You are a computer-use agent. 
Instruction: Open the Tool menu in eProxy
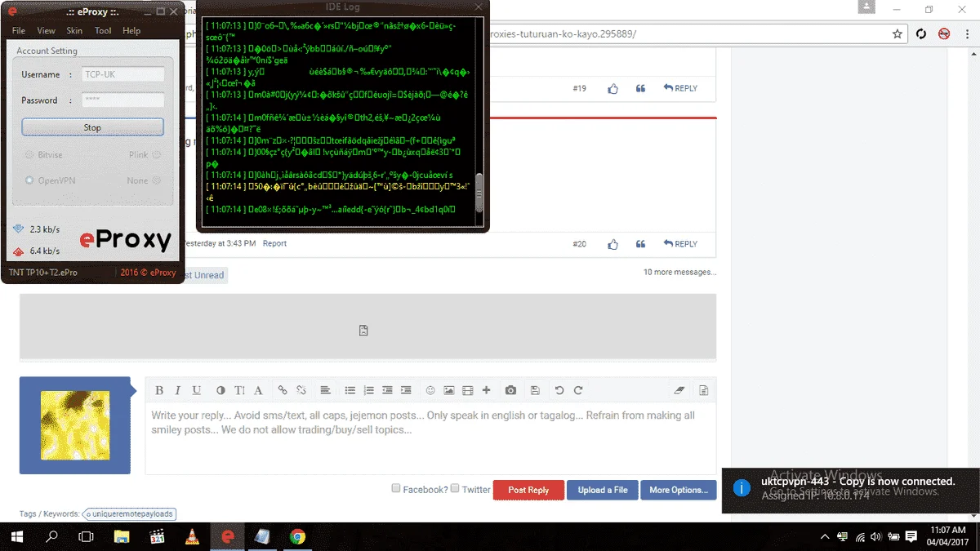click(103, 30)
